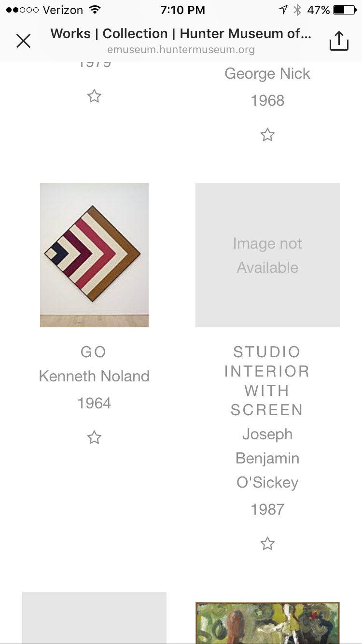Viewport: 362px width, 644px height.
Task: Select artist name George Nick
Action: click(267, 74)
